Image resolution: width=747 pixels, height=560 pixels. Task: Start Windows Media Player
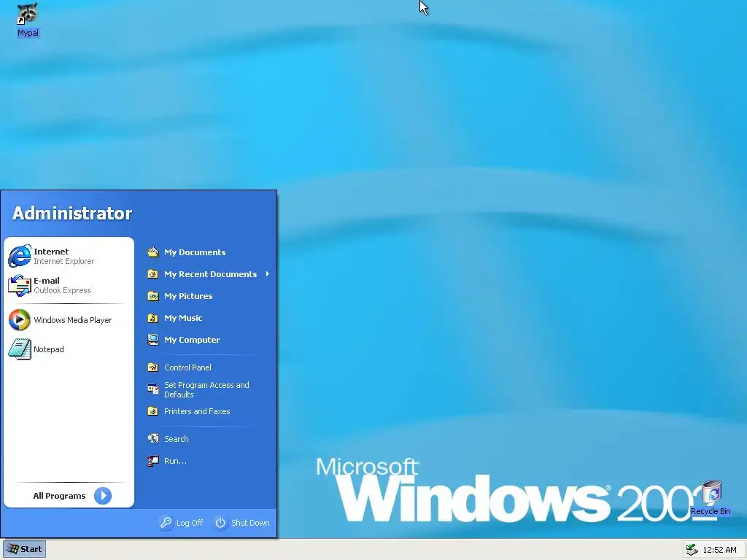tap(20, 320)
